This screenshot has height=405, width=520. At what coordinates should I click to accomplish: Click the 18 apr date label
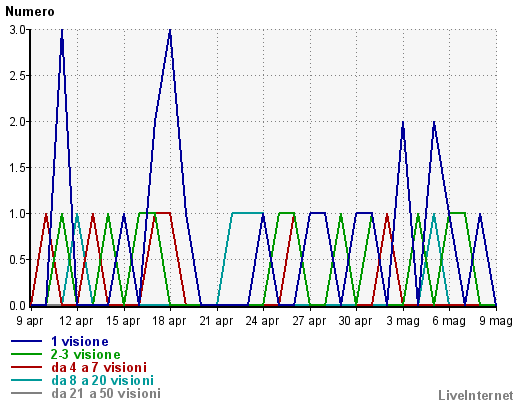(x=169, y=321)
